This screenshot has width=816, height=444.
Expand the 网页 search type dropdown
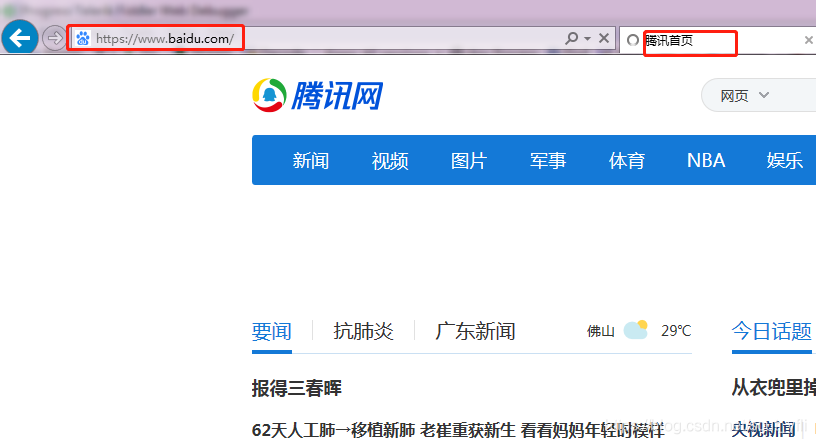[x=744, y=95]
